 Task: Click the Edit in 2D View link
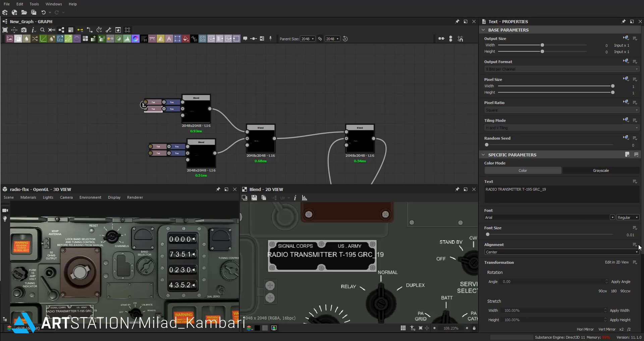click(616, 262)
